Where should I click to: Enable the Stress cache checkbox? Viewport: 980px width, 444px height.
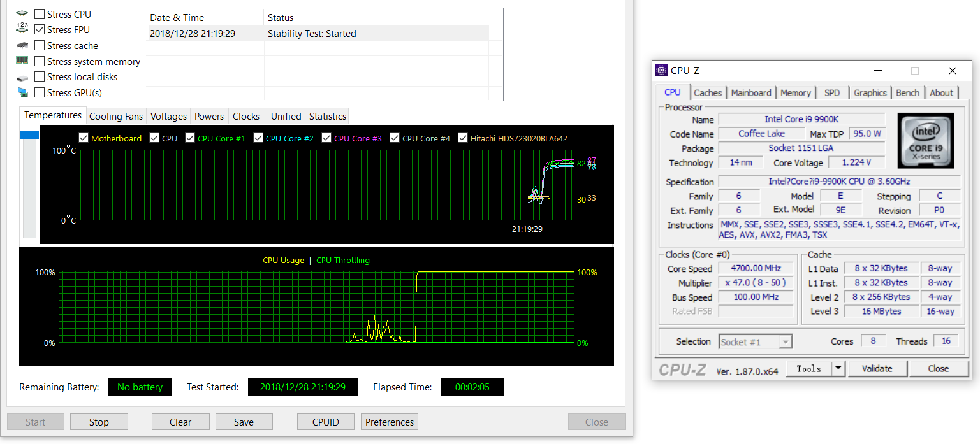[40, 45]
